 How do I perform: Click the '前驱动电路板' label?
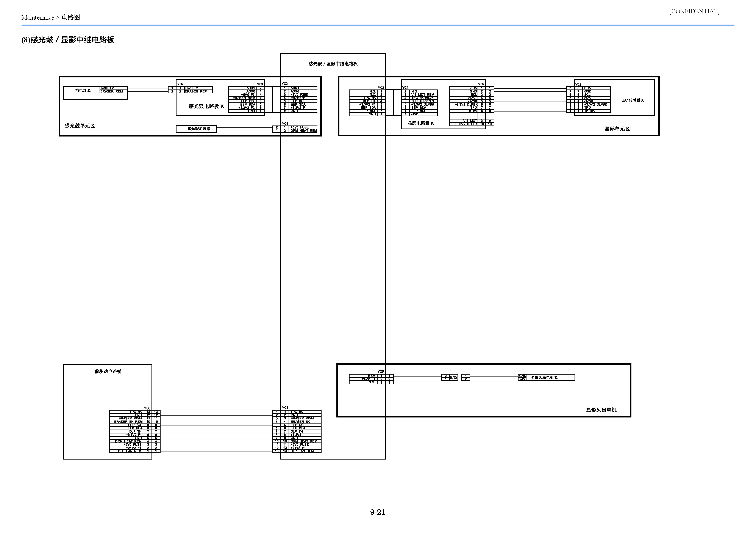pos(108,371)
